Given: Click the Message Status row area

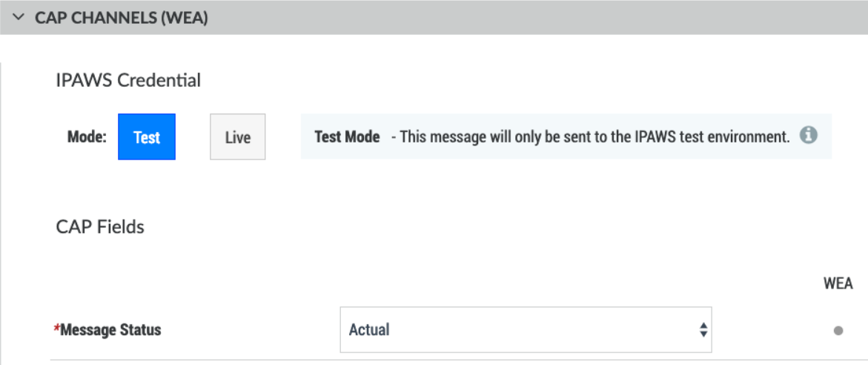Looking at the screenshot, I should pos(459,330).
